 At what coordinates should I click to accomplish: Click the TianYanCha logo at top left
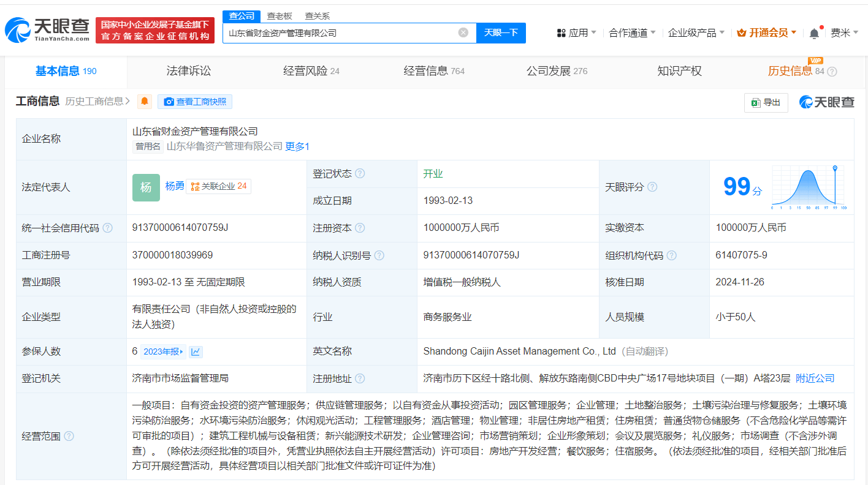tap(48, 29)
